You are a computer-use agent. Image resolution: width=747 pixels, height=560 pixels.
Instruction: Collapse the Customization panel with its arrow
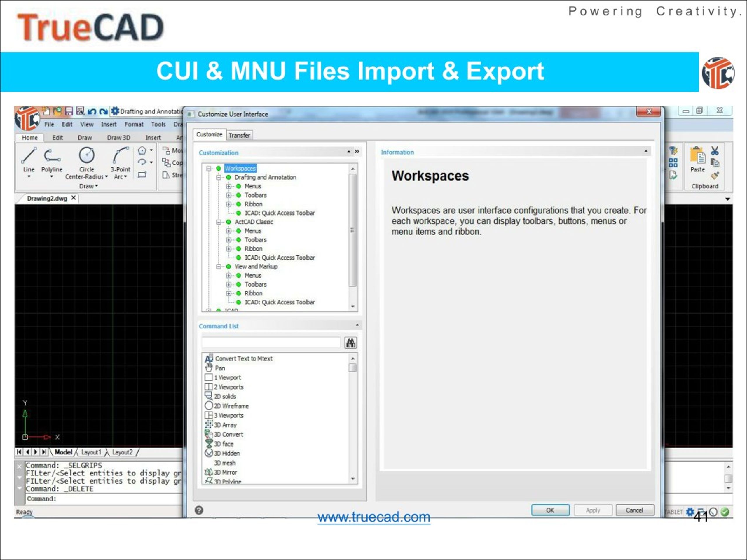pyautogui.click(x=348, y=152)
